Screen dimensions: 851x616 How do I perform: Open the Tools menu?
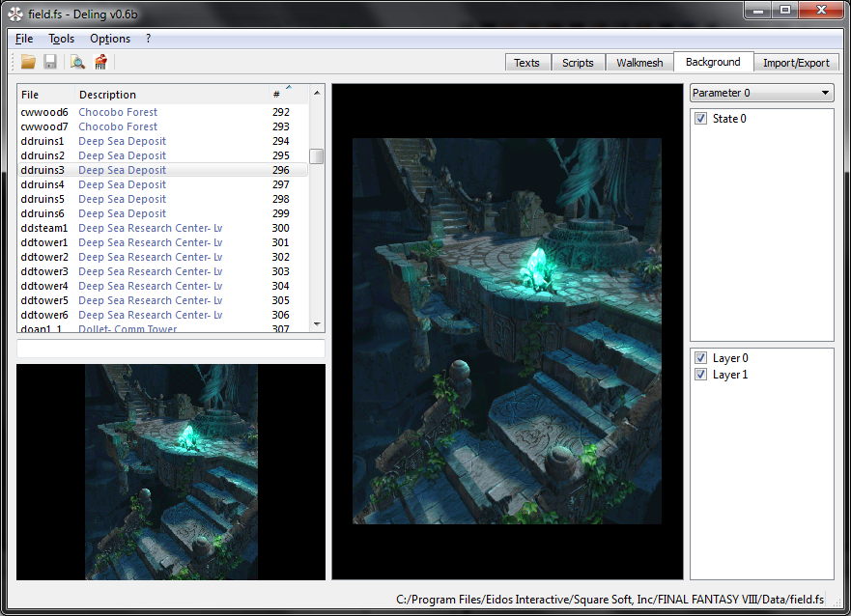[x=61, y=39]
